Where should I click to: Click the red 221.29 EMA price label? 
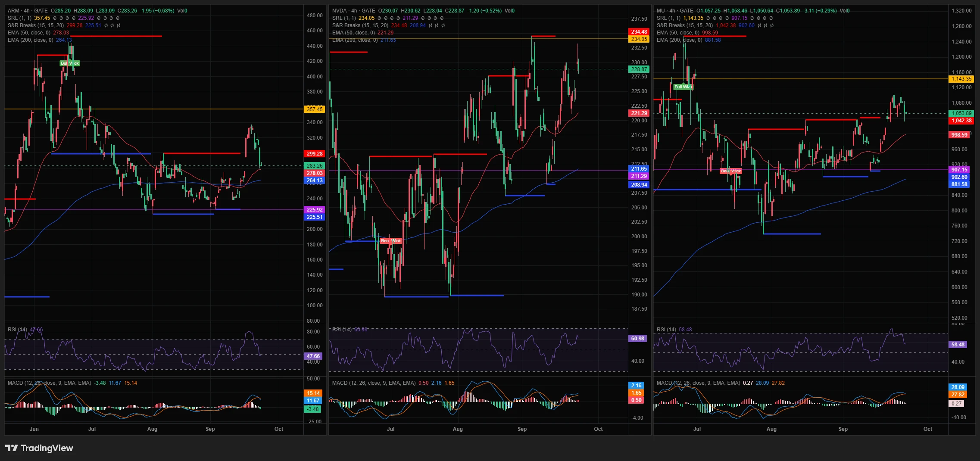[x=639, y=113]
